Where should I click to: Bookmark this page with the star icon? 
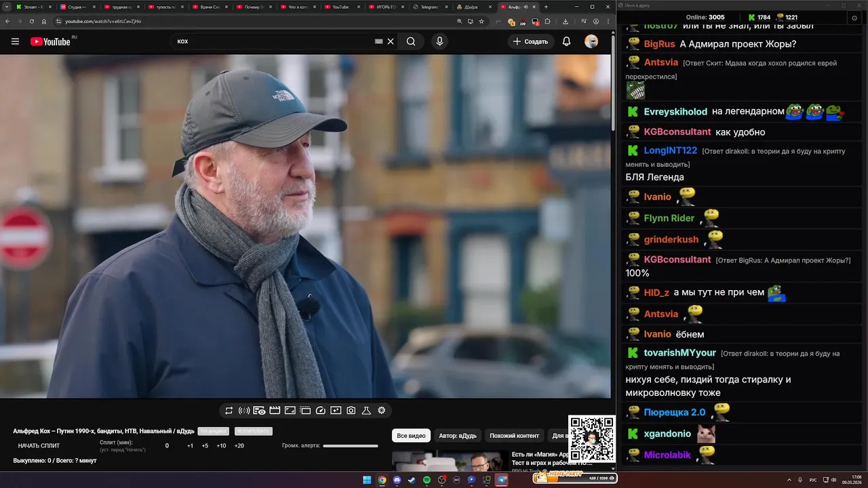click(481, 21)
